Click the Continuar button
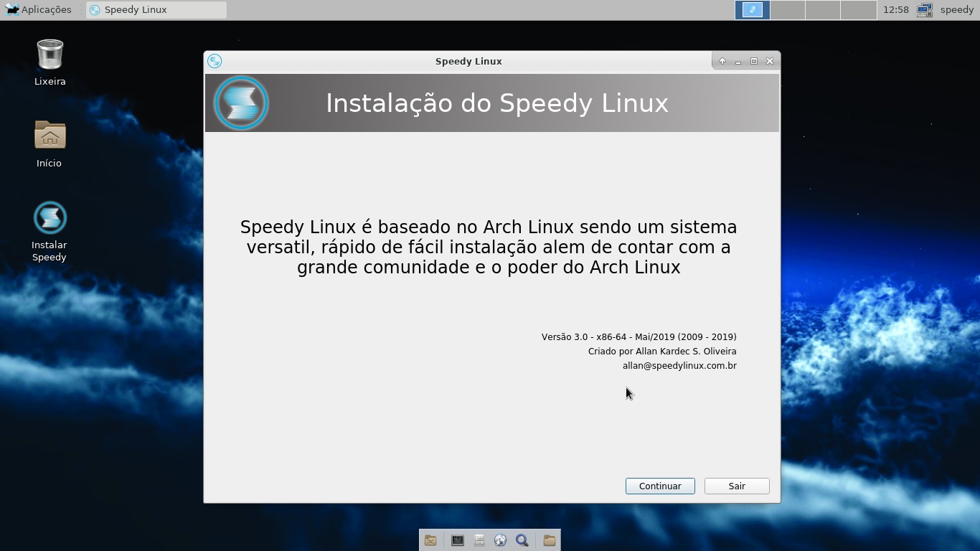The image size is (980, 551). point(660,486)
